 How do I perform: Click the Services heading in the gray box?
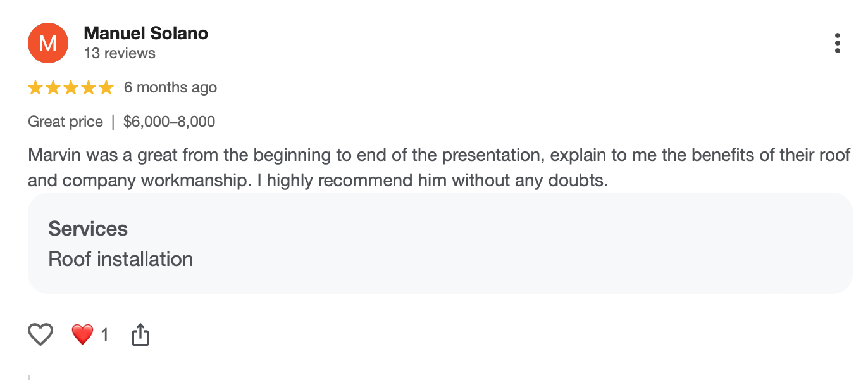coord(88,229)
